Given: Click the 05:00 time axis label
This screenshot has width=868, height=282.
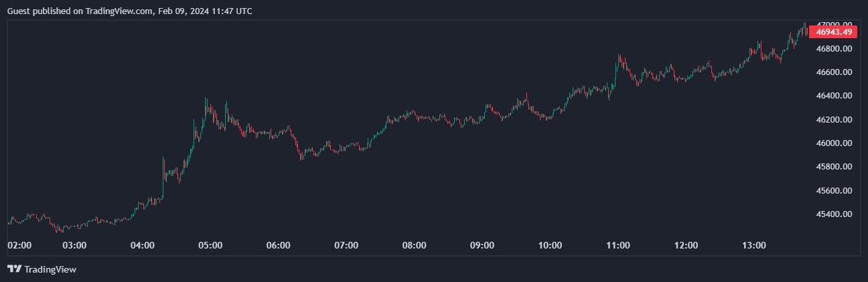Looking at the screenshot, I should click(210, 246).
